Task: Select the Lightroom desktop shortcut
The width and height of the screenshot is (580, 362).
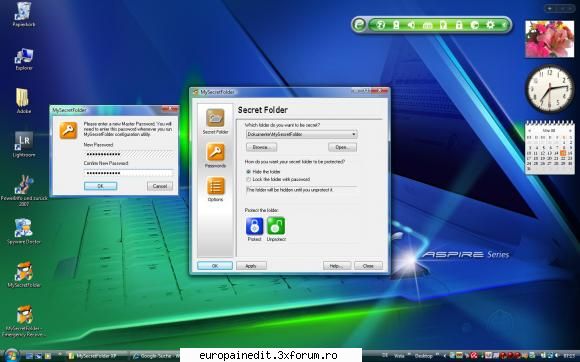Action: (24, 144)
